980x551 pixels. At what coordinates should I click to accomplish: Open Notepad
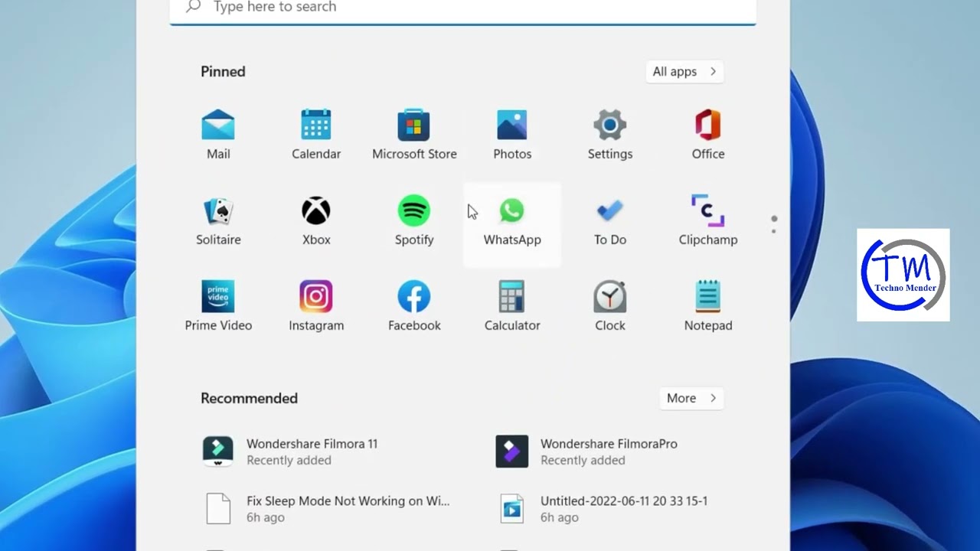pyautogui.click(x=708, y=306)
